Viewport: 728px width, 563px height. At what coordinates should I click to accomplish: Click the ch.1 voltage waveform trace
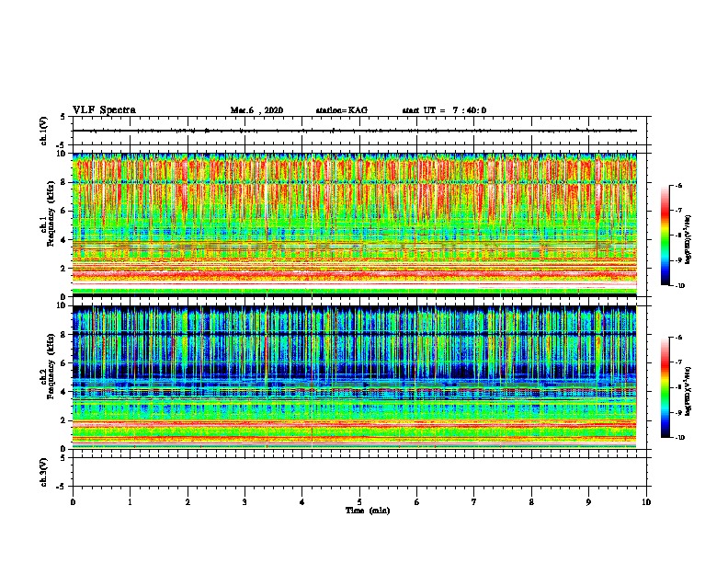coord(354,131)
